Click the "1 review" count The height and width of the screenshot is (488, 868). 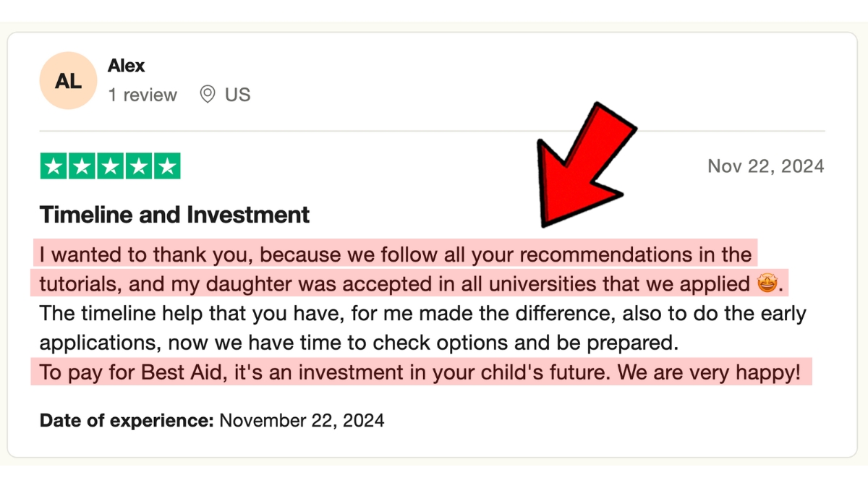pyautogui.click(x=142, y=95)
